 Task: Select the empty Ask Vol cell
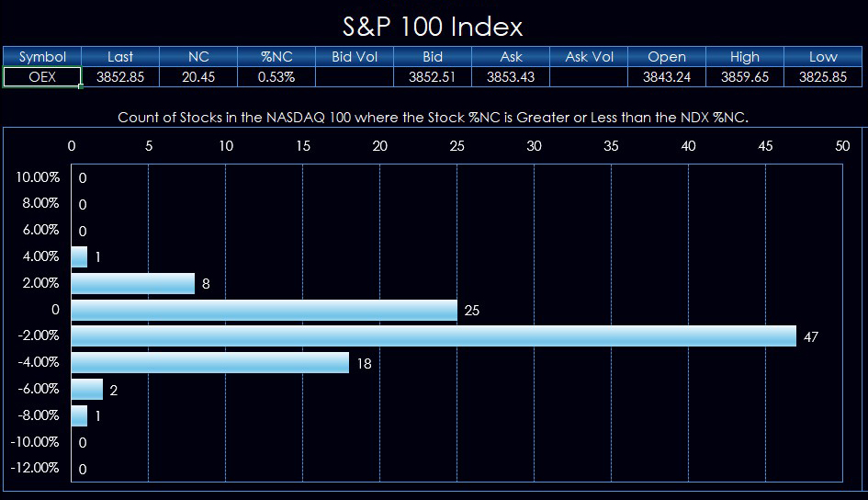(589, 77)
